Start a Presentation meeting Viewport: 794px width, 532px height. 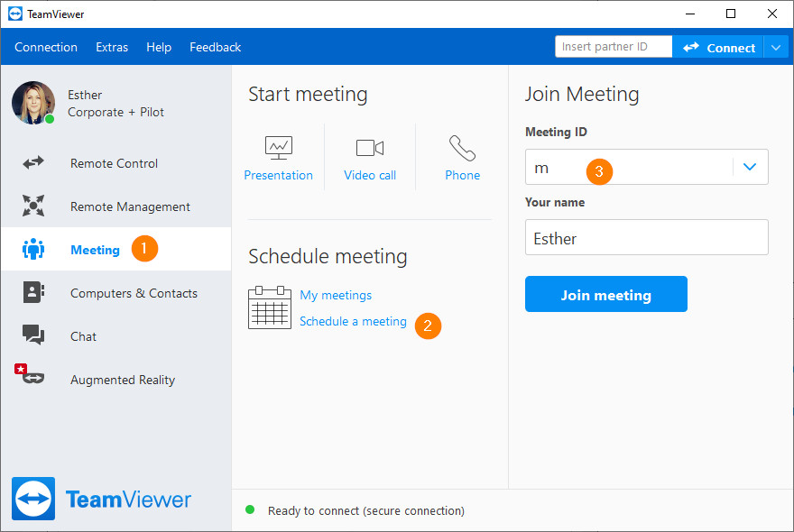click(x=279, y=158)
